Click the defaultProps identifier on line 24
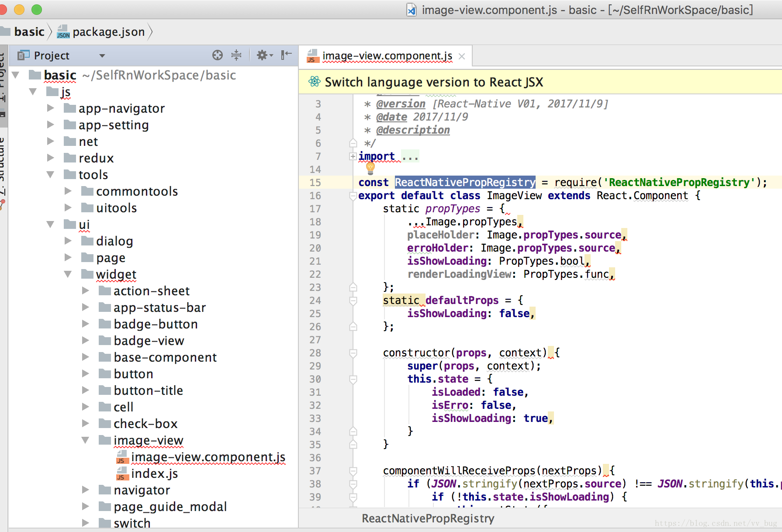Screen dimensions: 782x532 (462, 301)
